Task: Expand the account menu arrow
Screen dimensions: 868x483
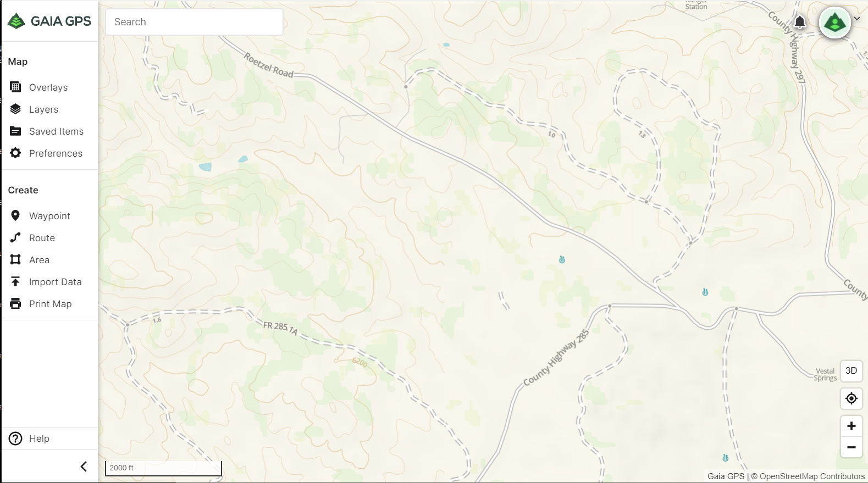Action: (x=857, y=19)
